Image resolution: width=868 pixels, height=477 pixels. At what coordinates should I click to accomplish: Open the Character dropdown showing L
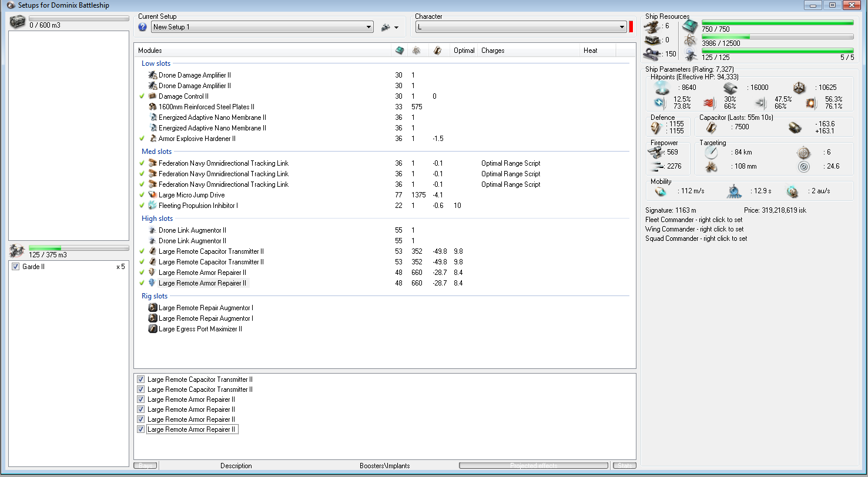pos(521,27)
